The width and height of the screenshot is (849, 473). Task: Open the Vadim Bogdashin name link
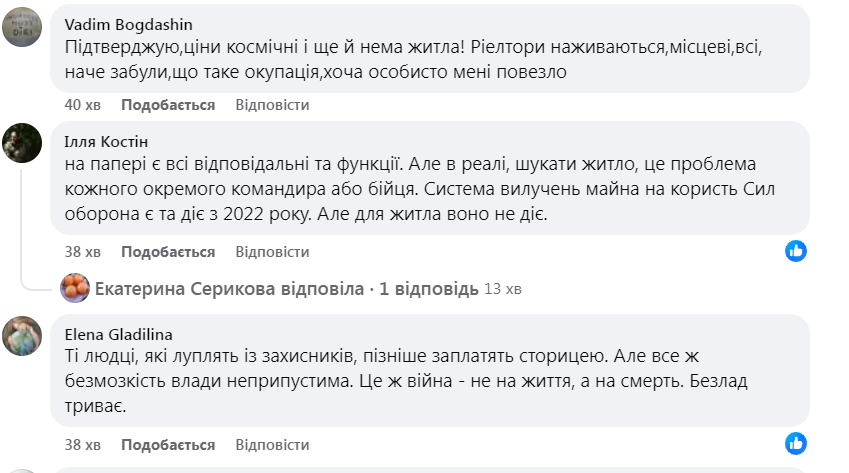coord(128,24)
